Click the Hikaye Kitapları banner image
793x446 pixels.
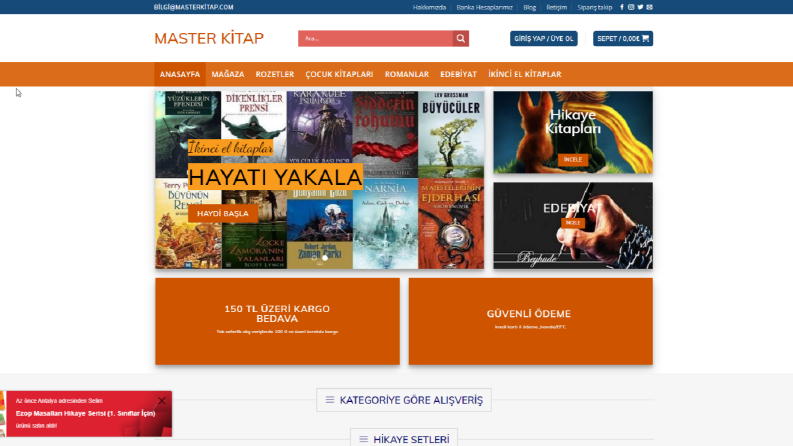(573, 132)
